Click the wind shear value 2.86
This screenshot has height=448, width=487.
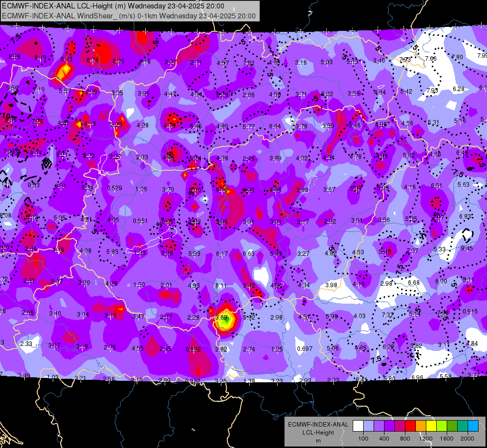[x=248, y=95]
